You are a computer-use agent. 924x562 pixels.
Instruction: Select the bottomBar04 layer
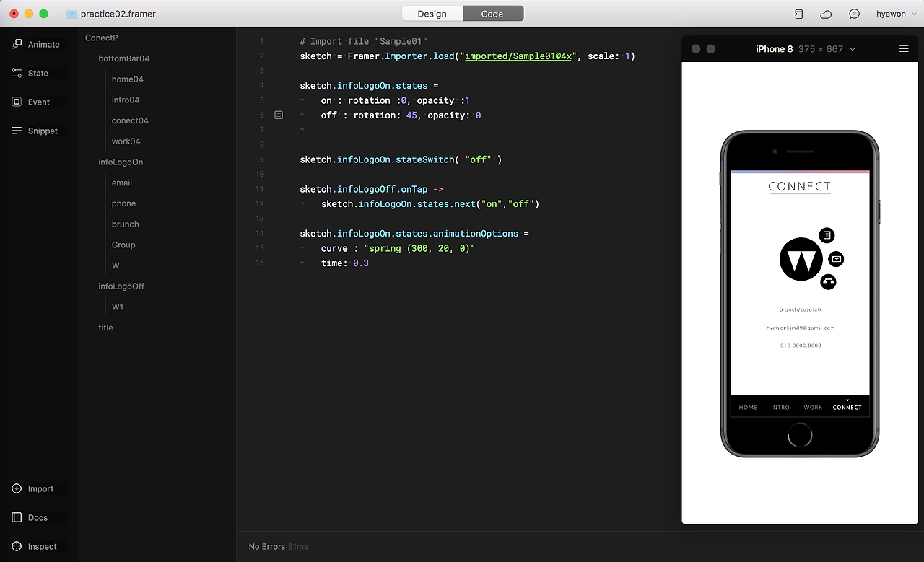pos(124,58)
